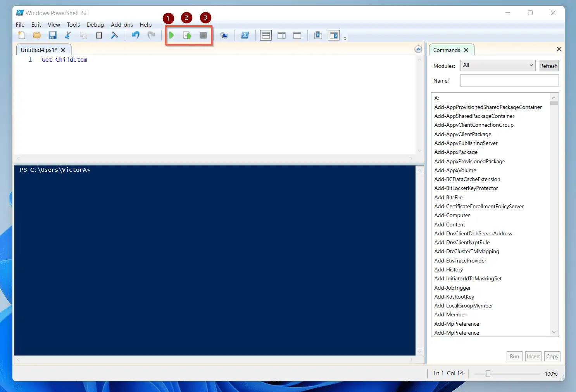Screen dimensions: 576x392
Task: Select Add-BitLockerKeyProtector command
Action: coord(466,188)
